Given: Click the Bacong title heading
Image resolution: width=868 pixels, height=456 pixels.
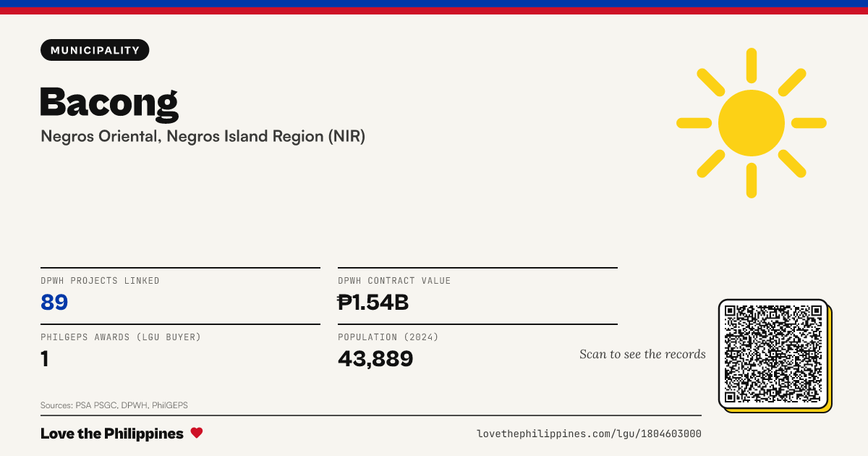Looking at the screenshot, I should pos(109,104).
